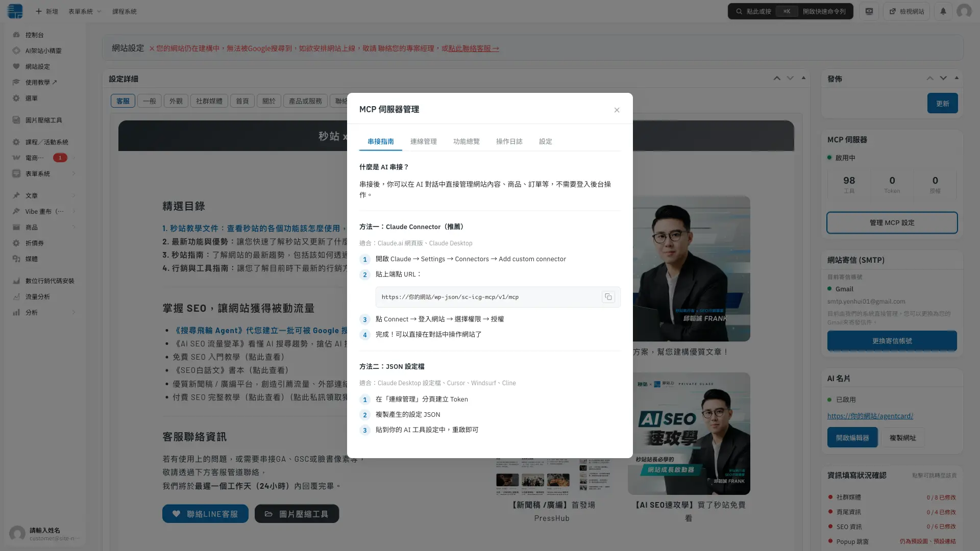Click 管理 MCP 設定 button
Viewport: 980px width, 551px height.
(x=892, y=223)
